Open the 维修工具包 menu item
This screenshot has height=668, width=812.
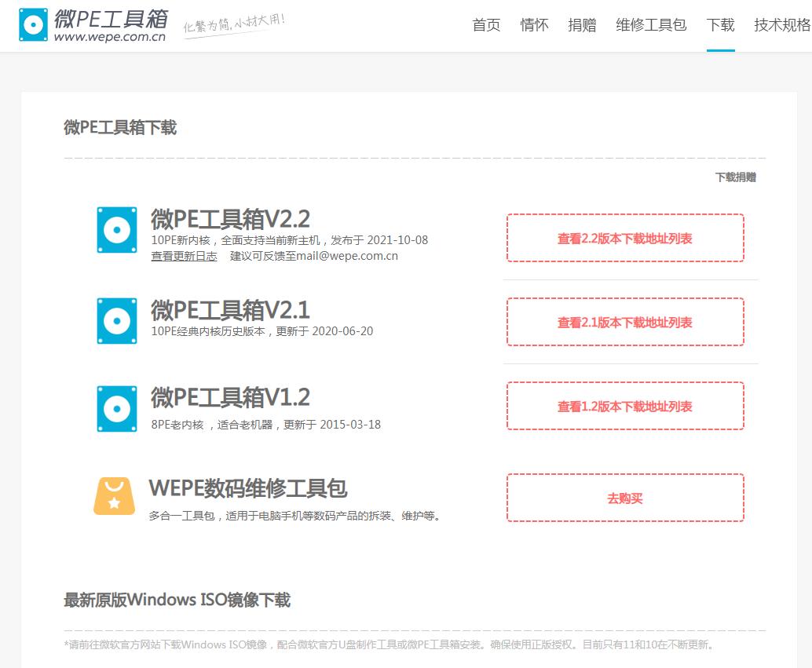[650, 24]
